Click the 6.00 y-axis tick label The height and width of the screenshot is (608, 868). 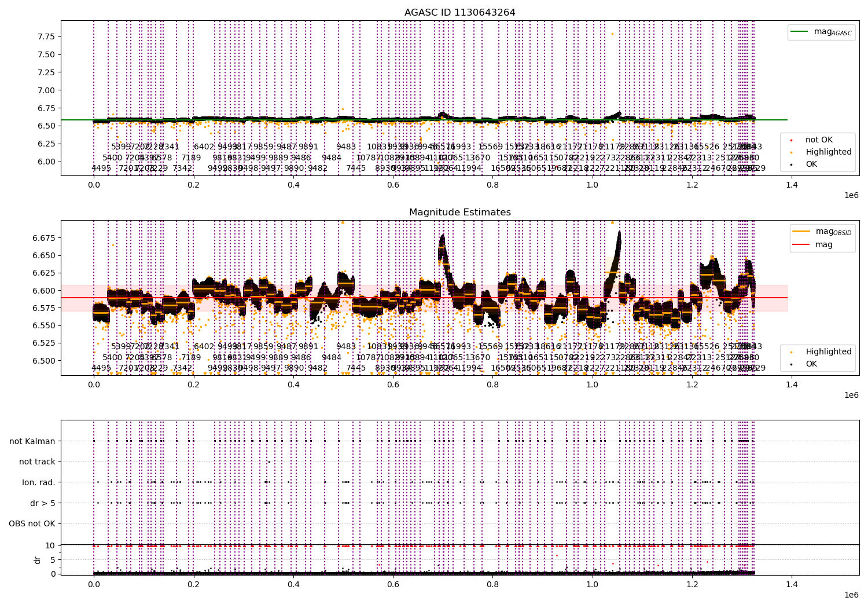pyautogui.click(x=46, y=162)
